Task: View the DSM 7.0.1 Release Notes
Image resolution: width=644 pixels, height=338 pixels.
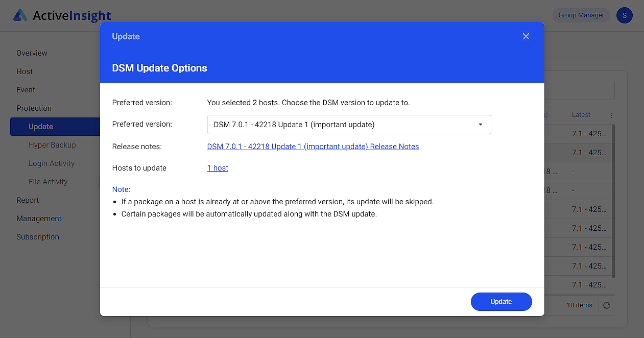Action: coord(313,147)
